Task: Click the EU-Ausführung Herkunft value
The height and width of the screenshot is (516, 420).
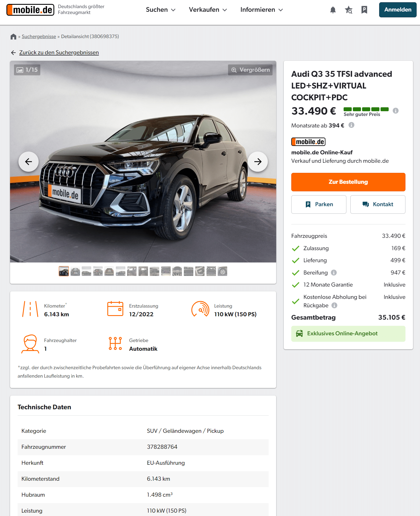Action: tap(166, 463)
